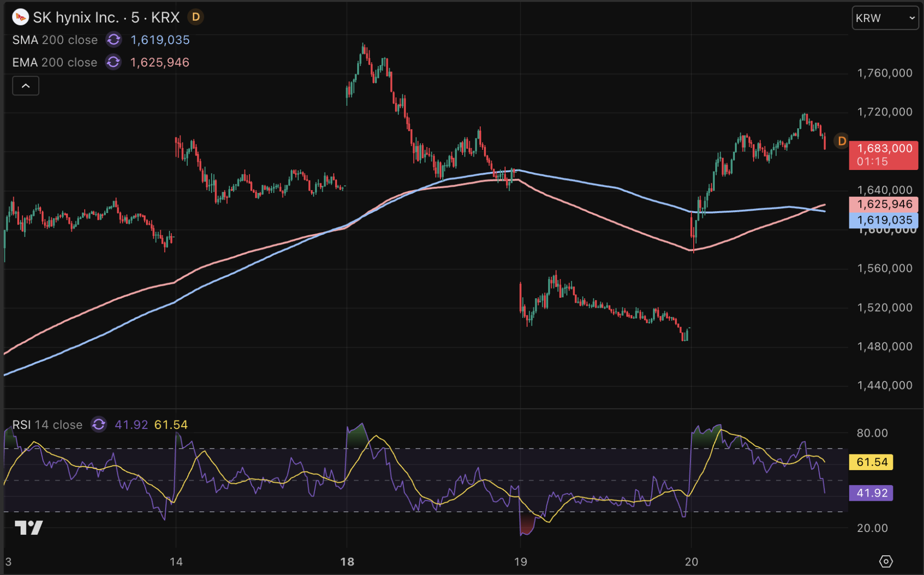Viewport: 924px width, 575px height.
Task: Click the 80.00 level on the RSI axis
Action: (x=872, y=433)
